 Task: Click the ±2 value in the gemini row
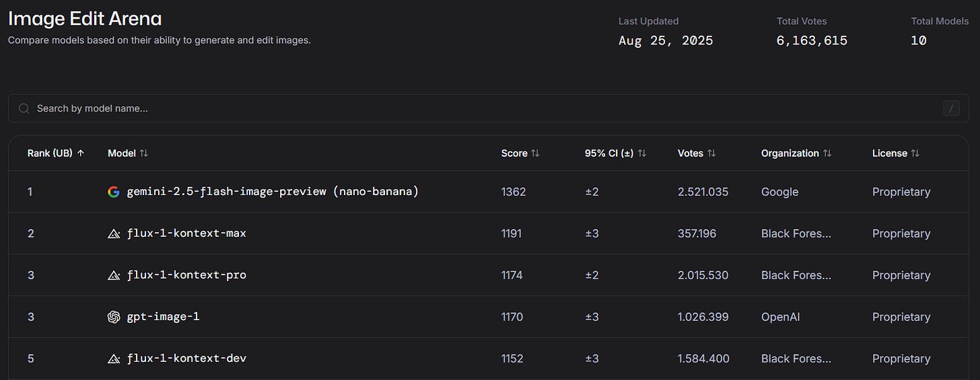pos(592,192)
